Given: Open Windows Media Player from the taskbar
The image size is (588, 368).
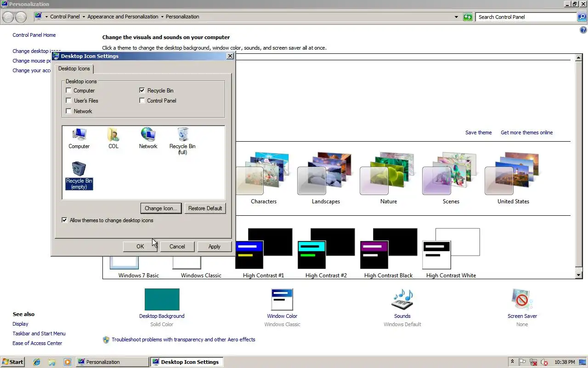Looking at the screenshot, I should (68, 362).
